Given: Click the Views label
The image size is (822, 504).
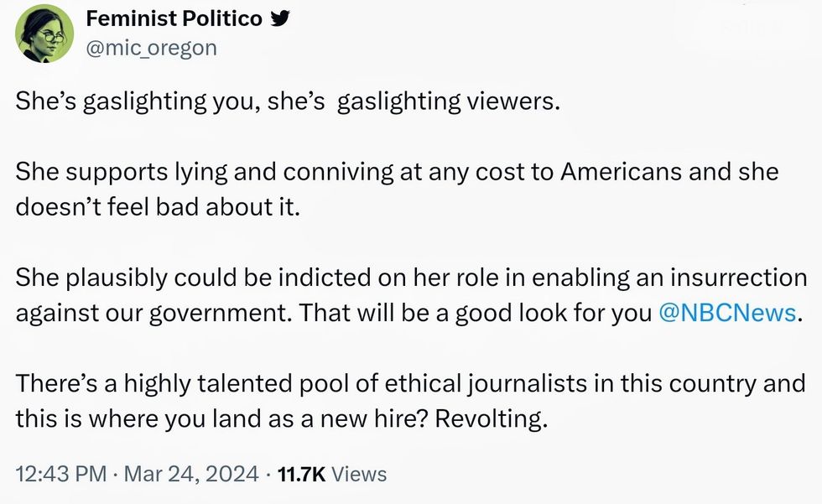Looking at the screenshot, I should 360,474.
